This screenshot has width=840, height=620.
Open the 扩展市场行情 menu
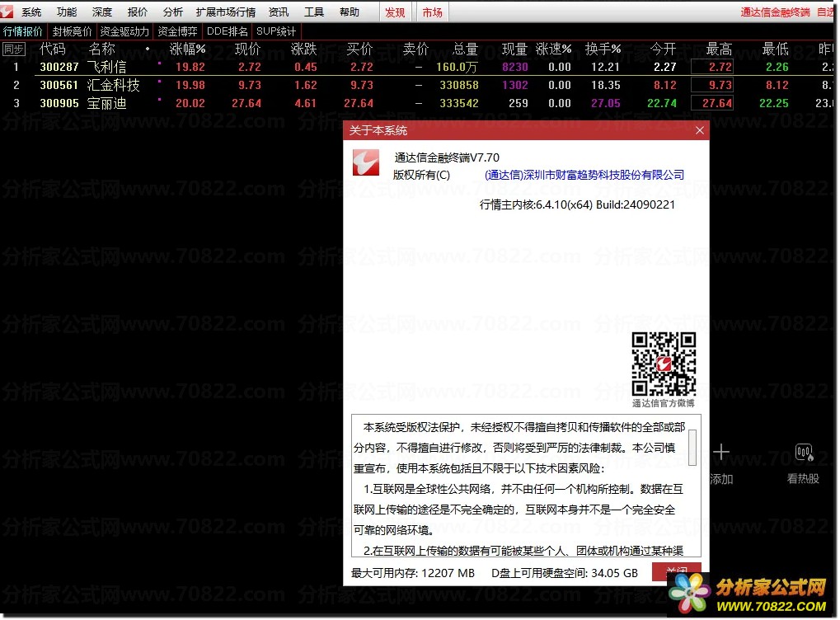coord(226,12)
